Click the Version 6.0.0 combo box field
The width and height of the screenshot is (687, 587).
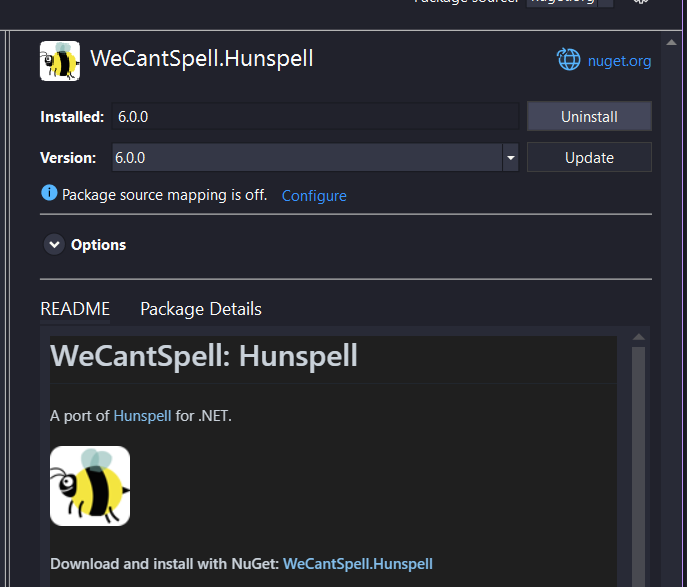click(315, 158)
